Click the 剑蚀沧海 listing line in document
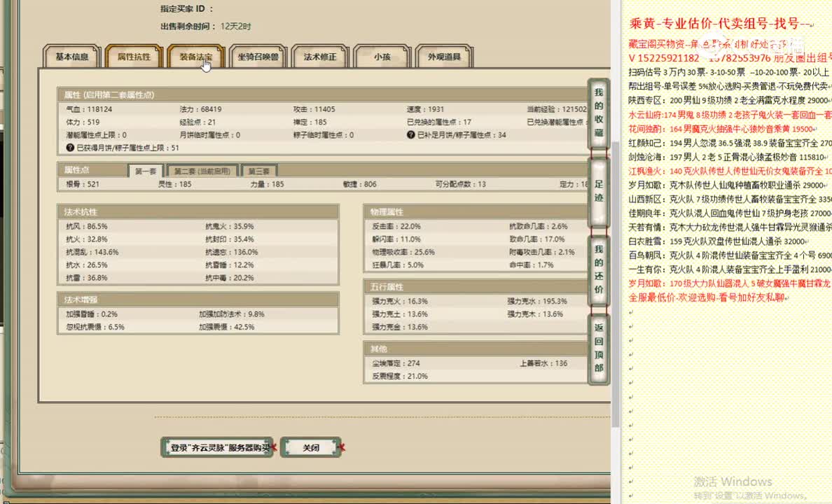 tap(728, 157)
